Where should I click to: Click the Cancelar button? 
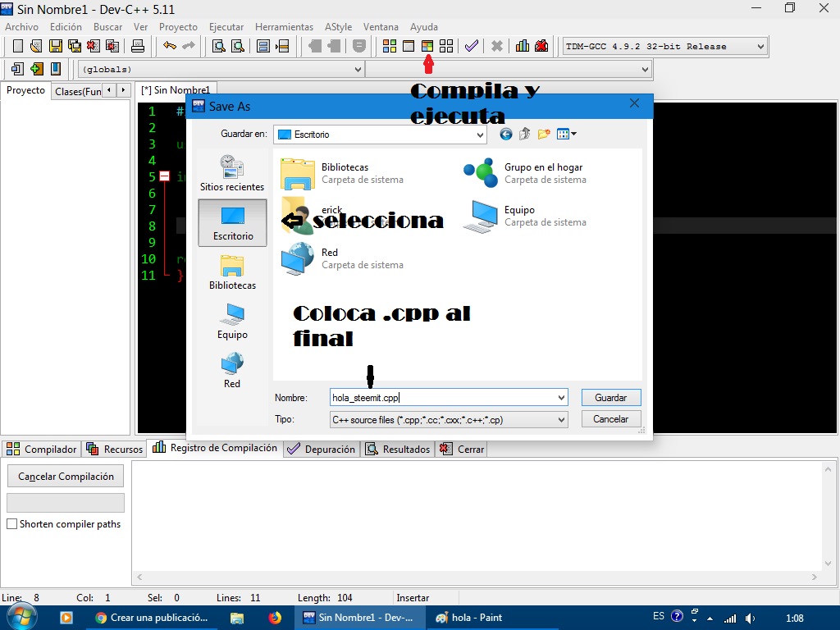click(x=610, y=419)
